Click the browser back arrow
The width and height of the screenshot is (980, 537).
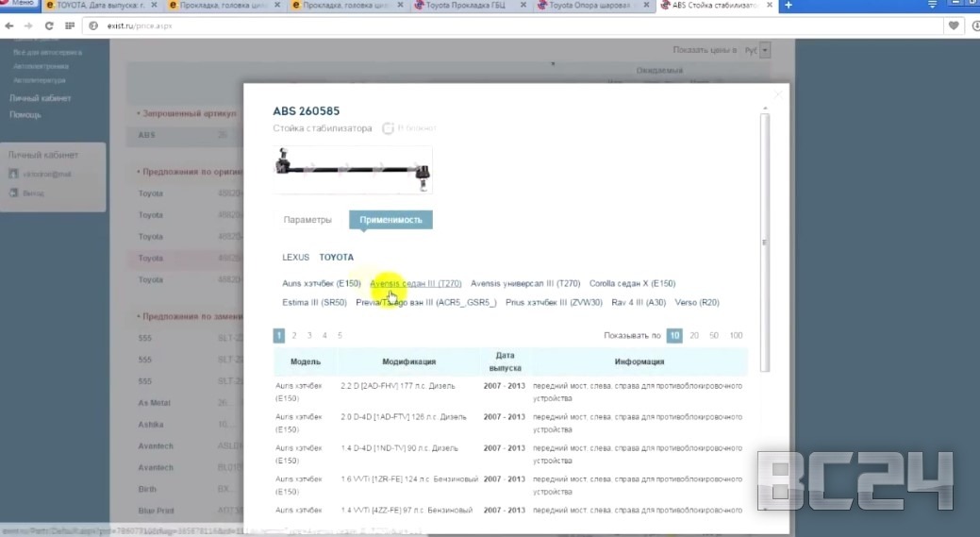9,25
